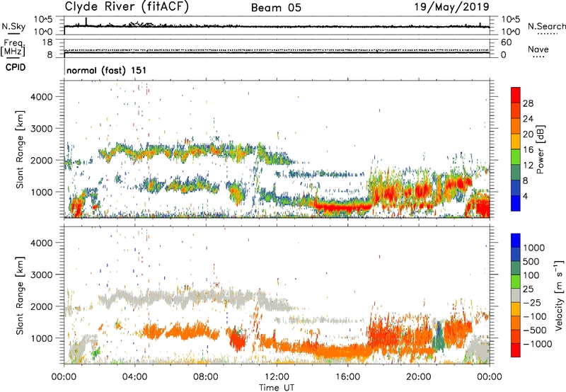Select the "normal (fast) 151" mode text
The height and width of the screenshot is (392, 566).
(107, 70)
